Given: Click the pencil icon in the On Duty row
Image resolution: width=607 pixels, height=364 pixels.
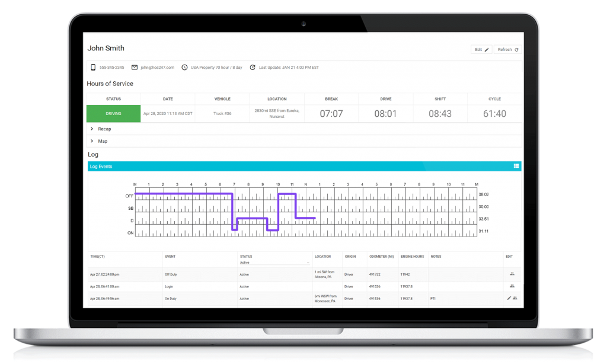Looking at the screenshot, I should 509,298.
